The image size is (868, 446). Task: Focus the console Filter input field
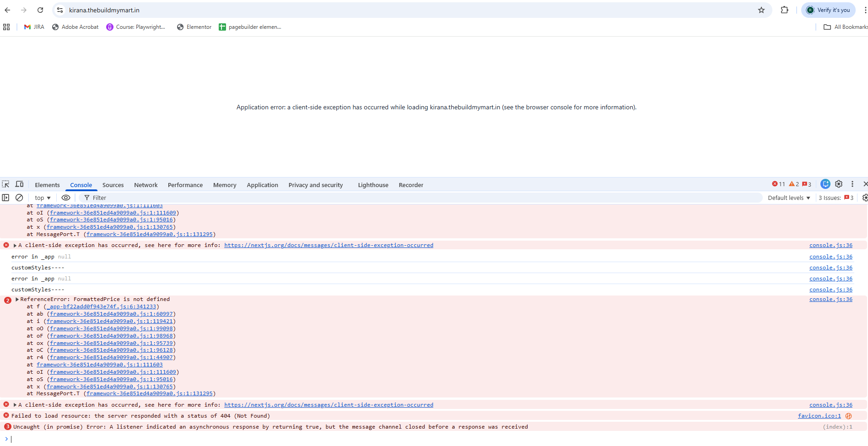pos(421,198)
